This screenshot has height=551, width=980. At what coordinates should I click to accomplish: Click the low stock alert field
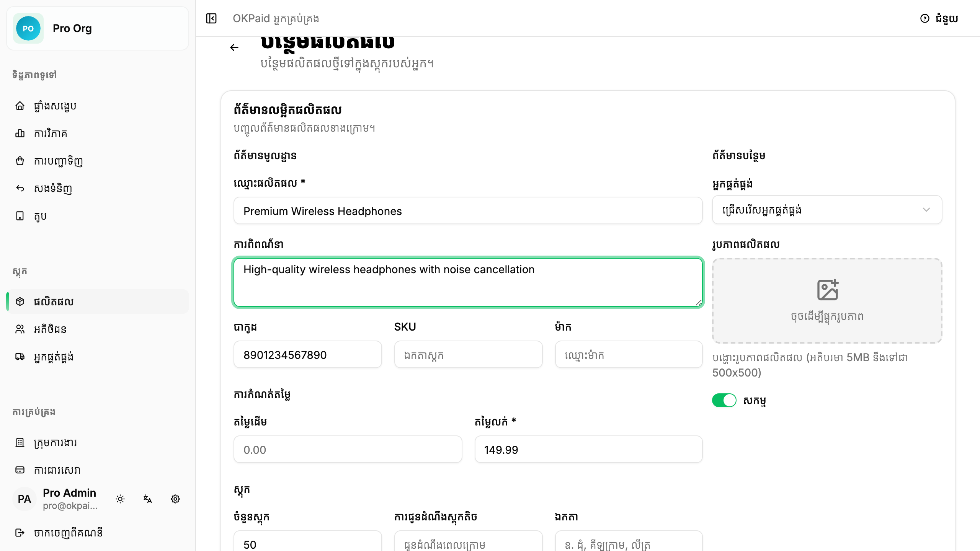click(468, 541)
